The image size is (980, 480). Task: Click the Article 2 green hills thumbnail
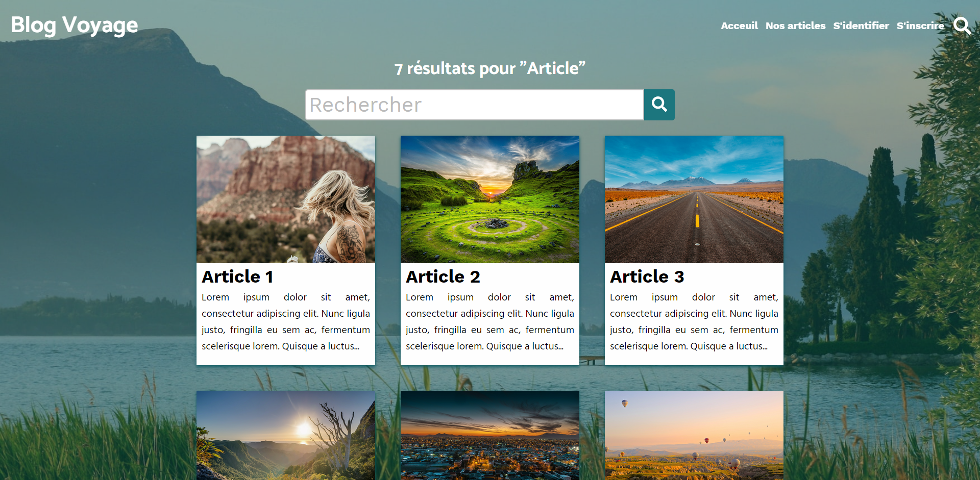click(x=490, y=199)
